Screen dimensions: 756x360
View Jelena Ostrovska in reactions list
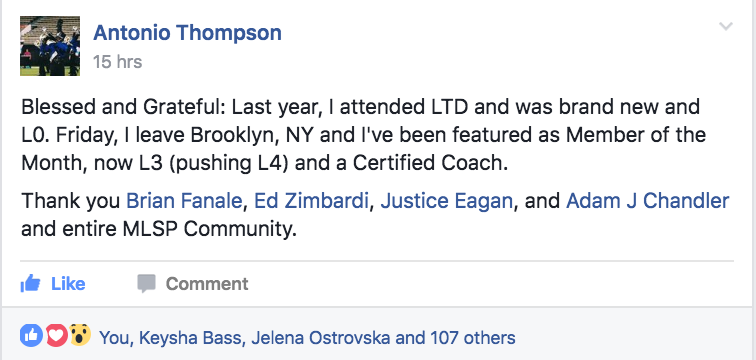[x=321, y=338]
